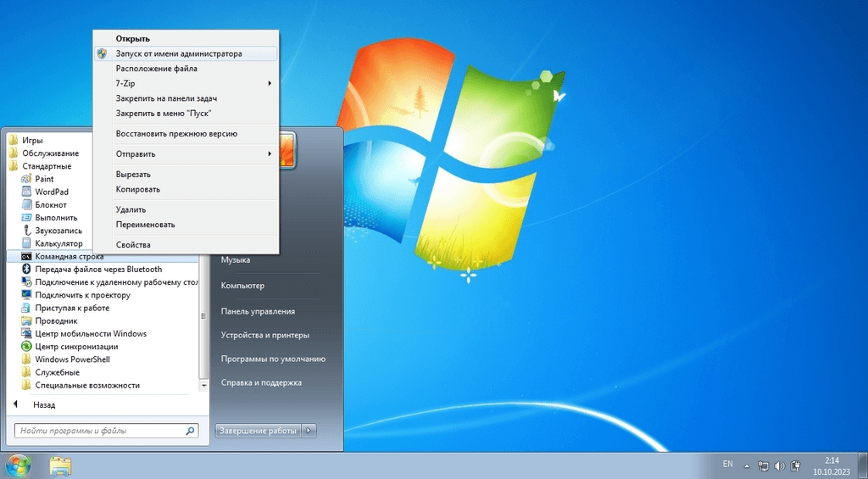Click the taskbar clock and date
This screenshot has height=479, width=868.
pos(832,465)
